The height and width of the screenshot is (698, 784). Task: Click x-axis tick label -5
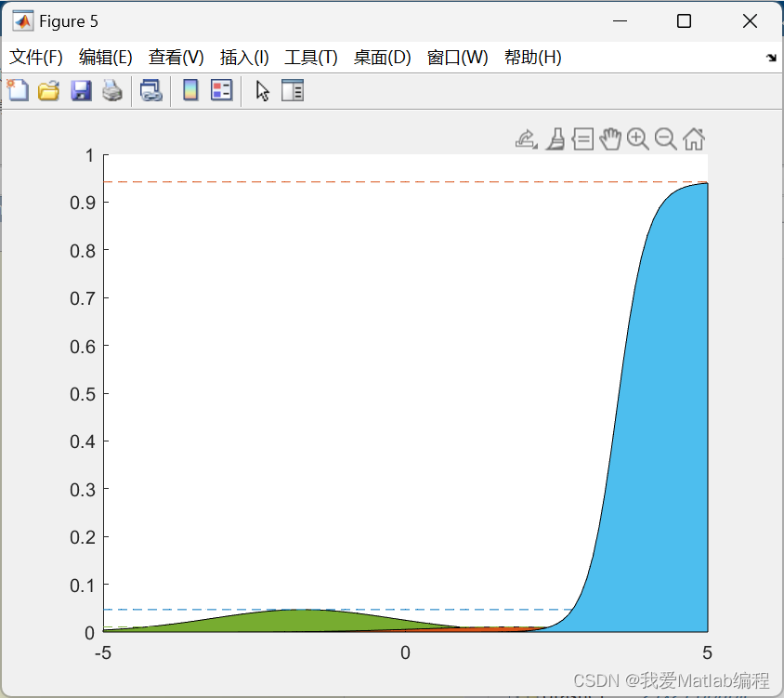[x=103, y=652]
